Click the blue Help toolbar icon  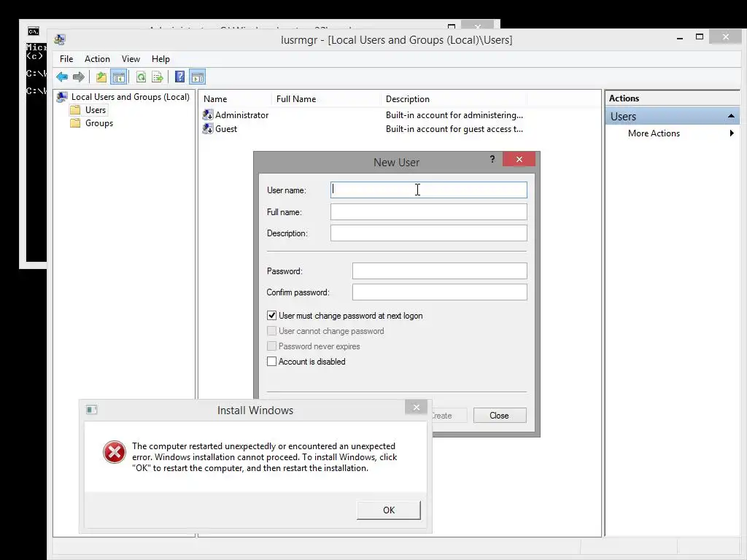[x=179, y=77]
